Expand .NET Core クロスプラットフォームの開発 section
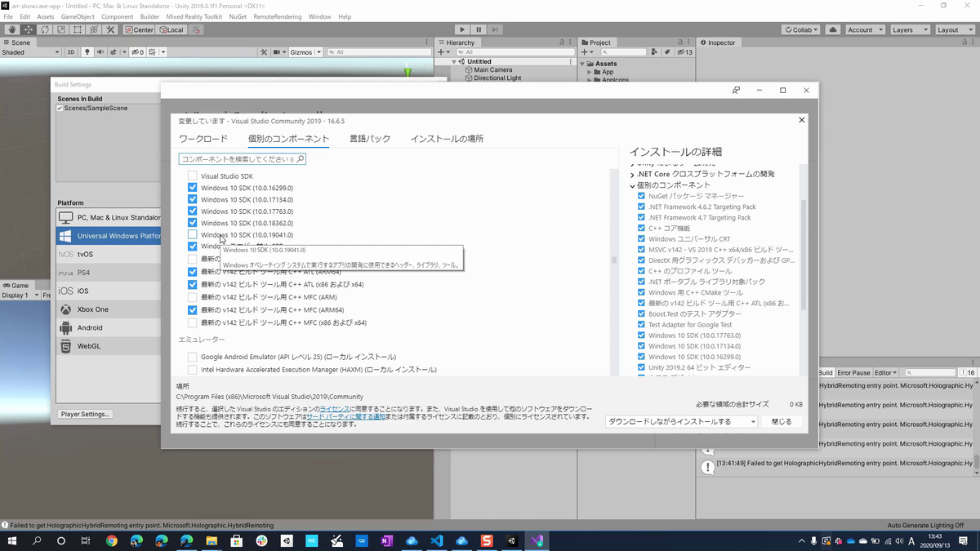 [633, 175]
